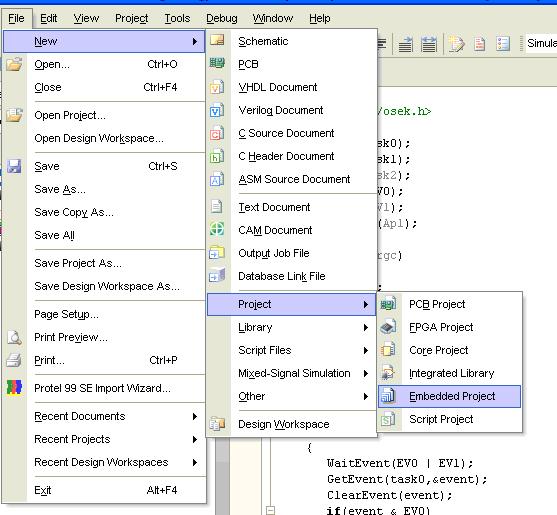Image resolution: width=557 pixels, height=515 pixels.
Task: Click the Design Workspace icon
Action: (x=217, y=424)
